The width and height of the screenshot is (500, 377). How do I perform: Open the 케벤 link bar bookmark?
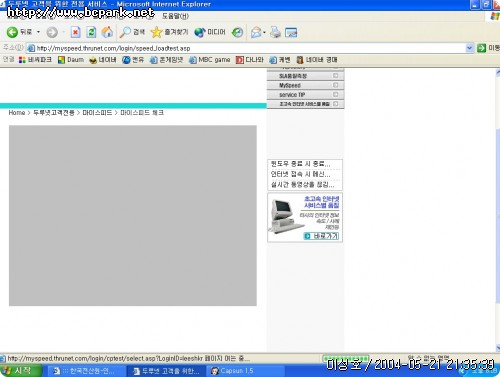point(280,60)
